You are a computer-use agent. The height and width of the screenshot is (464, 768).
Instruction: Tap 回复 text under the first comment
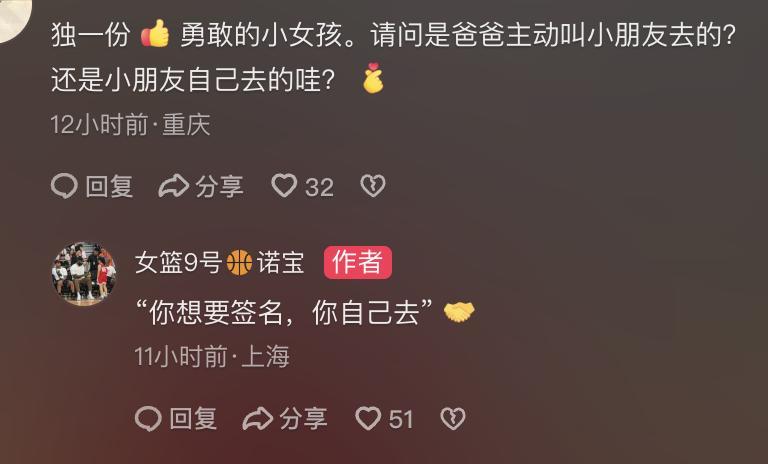pos(109,186)
